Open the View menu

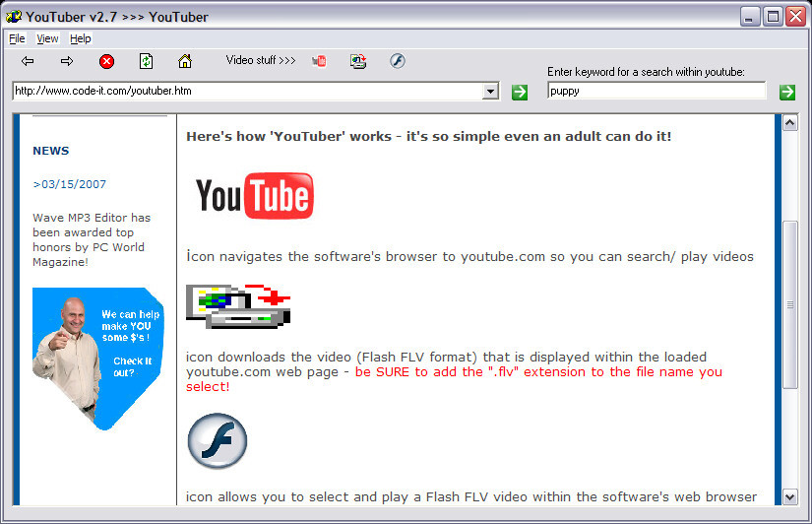(47, 38)
